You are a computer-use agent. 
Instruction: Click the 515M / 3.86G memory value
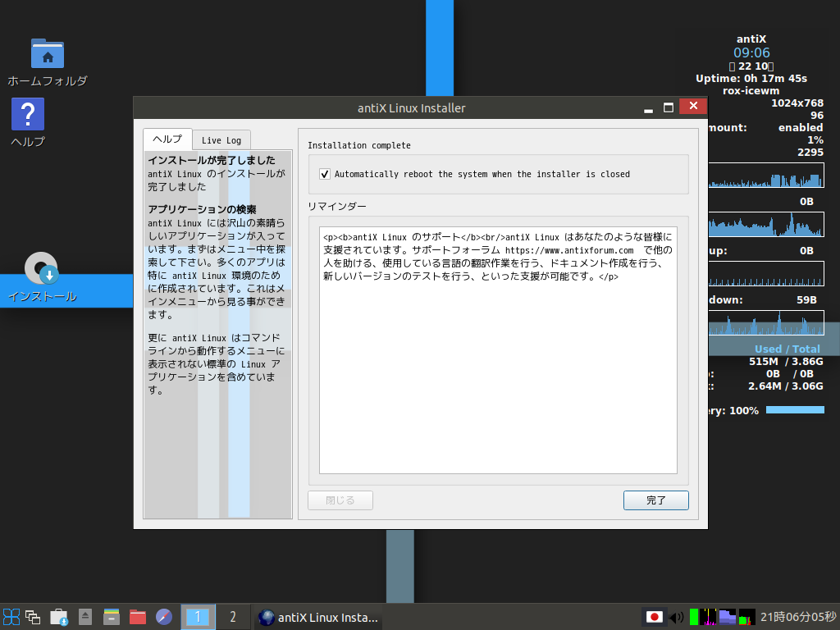coord(786,361)
